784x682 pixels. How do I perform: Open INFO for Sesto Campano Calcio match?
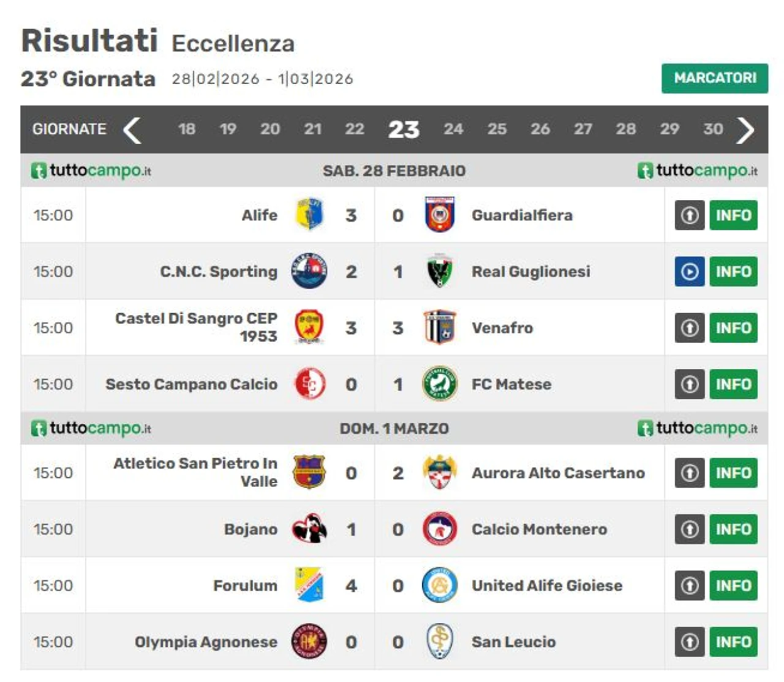pos(733,384)
